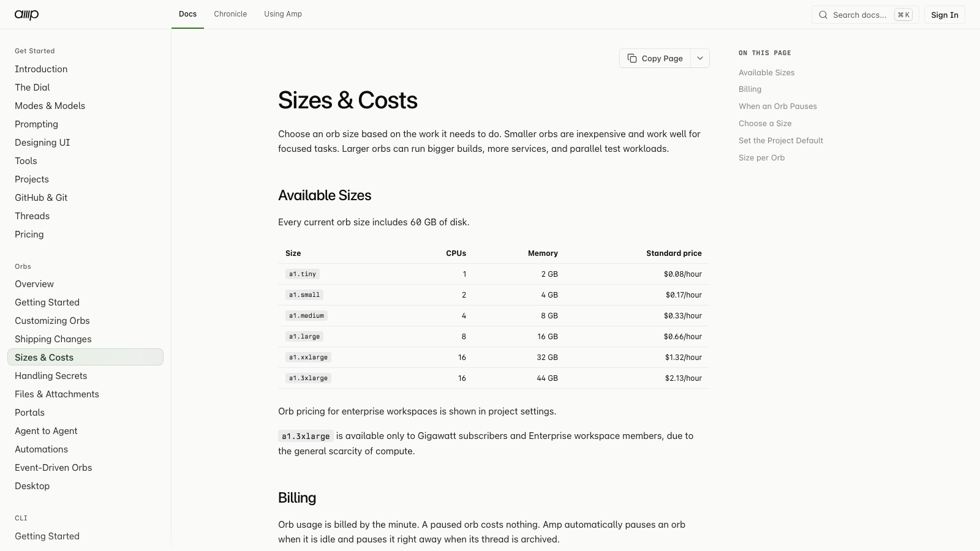Select the active Sizes & Costs item
Image resolution: width=980 pixels, height=551 pixels.
(x=85, y=357)
